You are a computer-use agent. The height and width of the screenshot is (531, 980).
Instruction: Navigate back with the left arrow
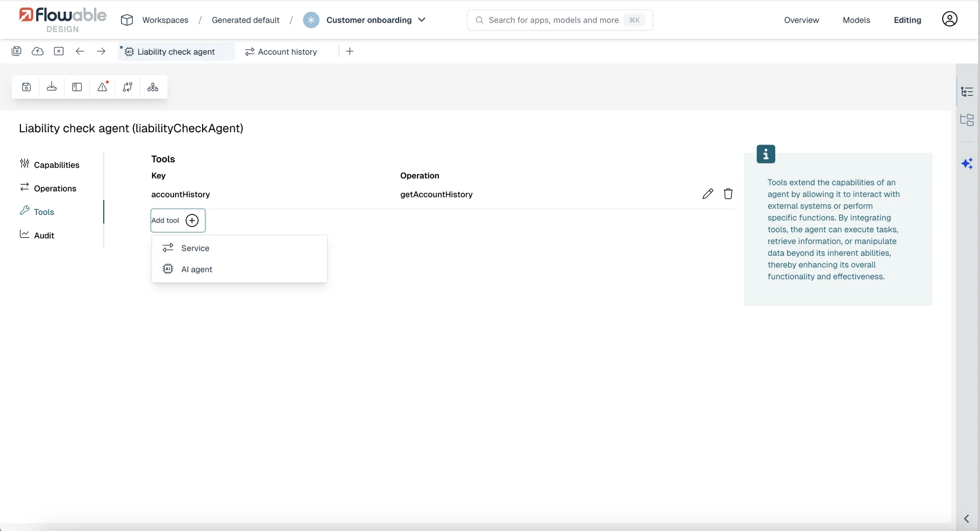[80, 51]
